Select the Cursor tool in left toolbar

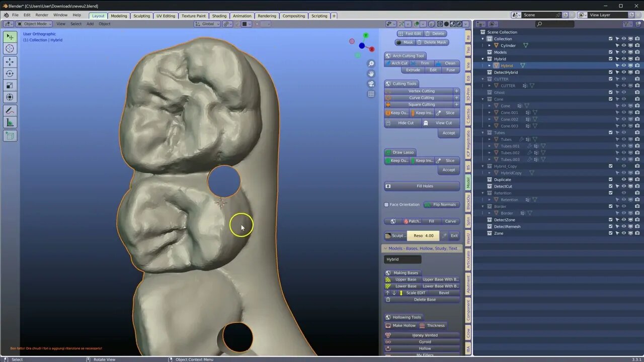coord(10,48)
